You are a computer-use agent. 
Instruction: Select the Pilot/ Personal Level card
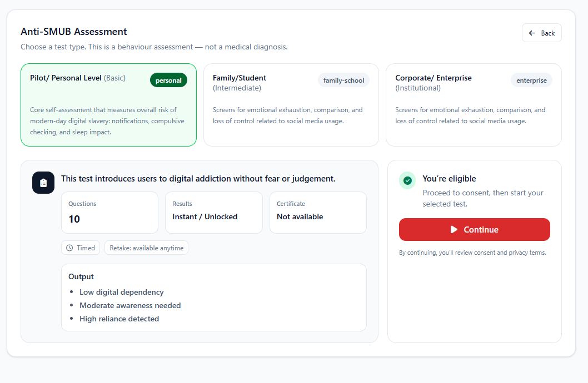(108, 105)
